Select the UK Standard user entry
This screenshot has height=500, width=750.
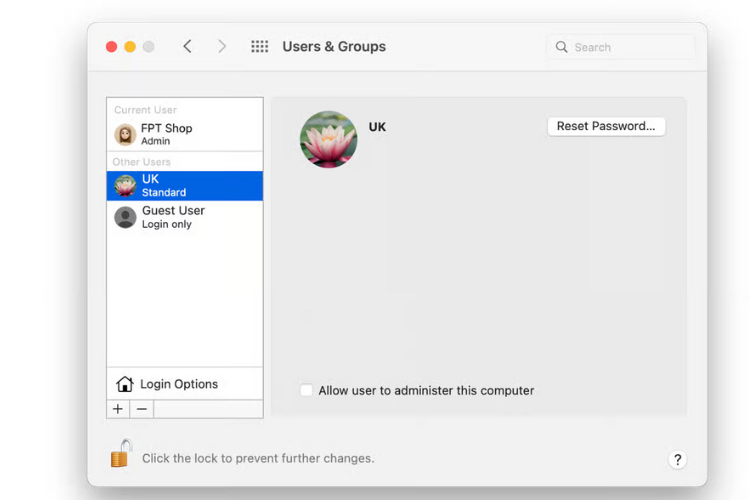point(185,186)
